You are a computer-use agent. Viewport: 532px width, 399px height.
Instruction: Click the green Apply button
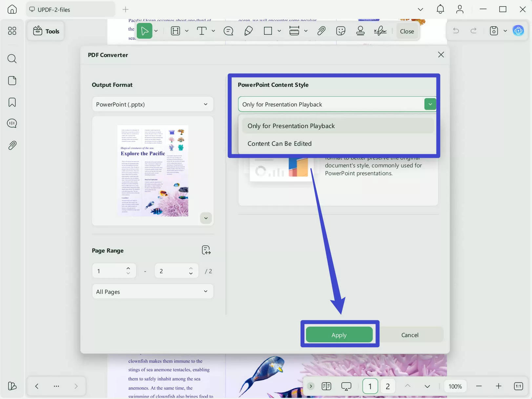click(339, 335)
